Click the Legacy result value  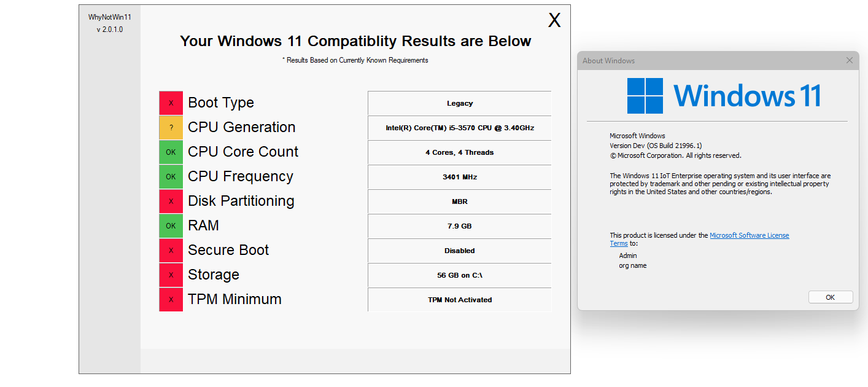460,103
